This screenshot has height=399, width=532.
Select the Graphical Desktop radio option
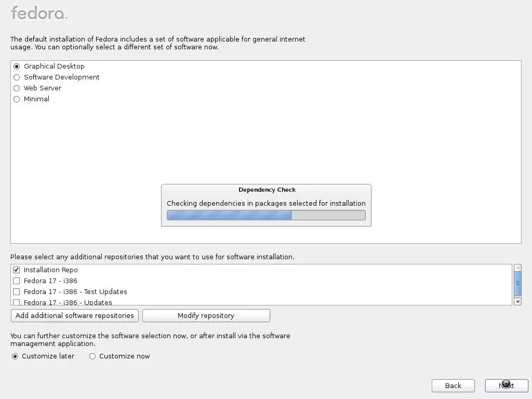click(x=17, y=66)
